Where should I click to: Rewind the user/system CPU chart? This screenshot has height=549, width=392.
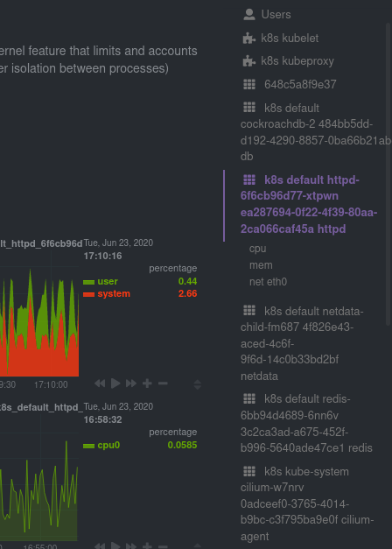pos(100,384)
